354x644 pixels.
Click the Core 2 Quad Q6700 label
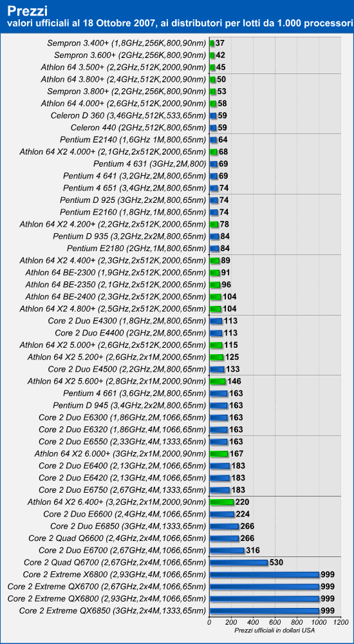point(115,563)
